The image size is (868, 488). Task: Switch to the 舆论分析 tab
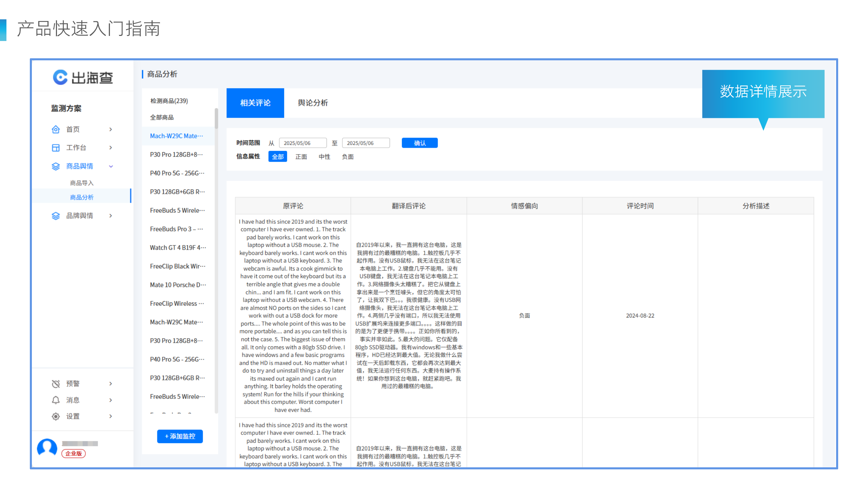(x=313, y=103)
